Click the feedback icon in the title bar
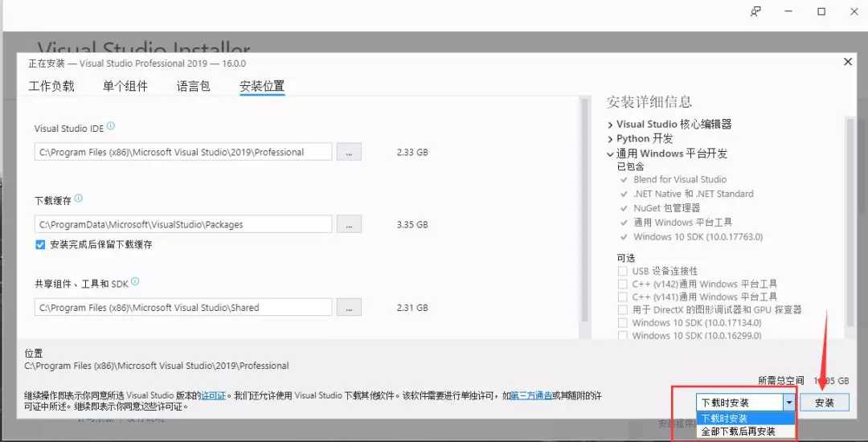 (755, 11)
